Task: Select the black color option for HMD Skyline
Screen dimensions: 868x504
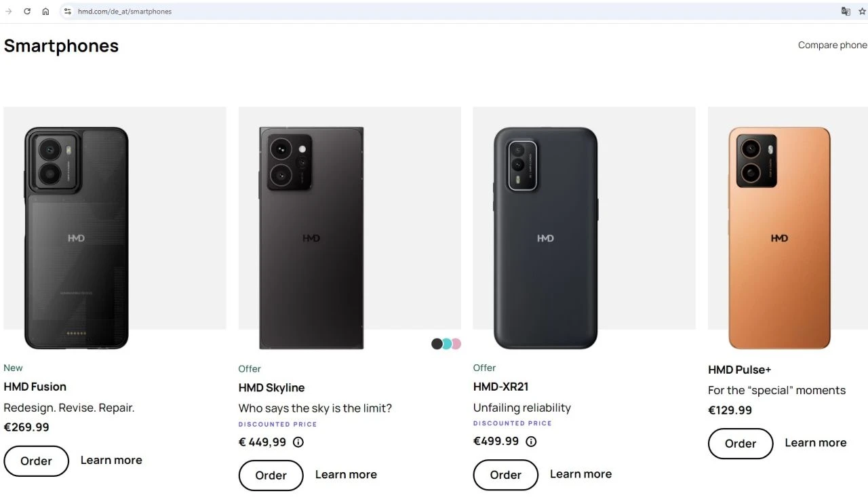Action: click(435, 344)
